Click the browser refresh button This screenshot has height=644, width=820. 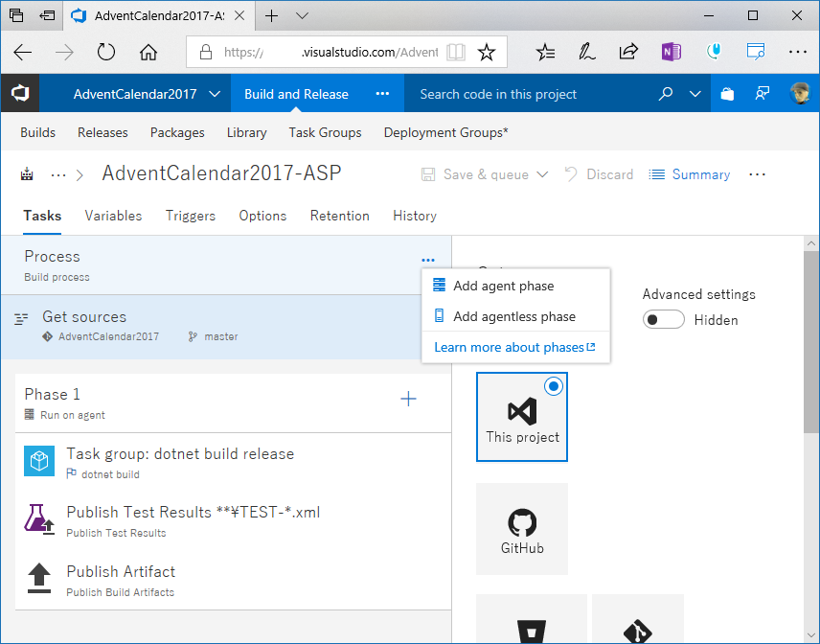click(x=106, y=52)
